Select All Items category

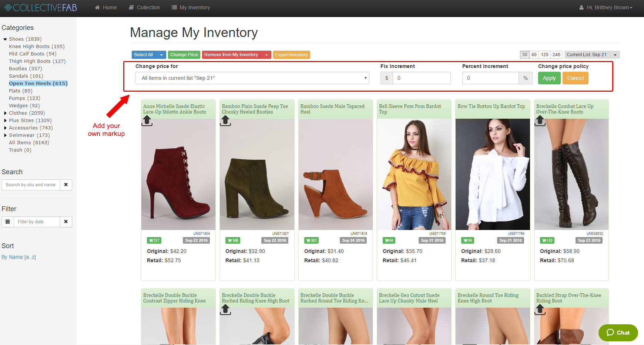29,143
